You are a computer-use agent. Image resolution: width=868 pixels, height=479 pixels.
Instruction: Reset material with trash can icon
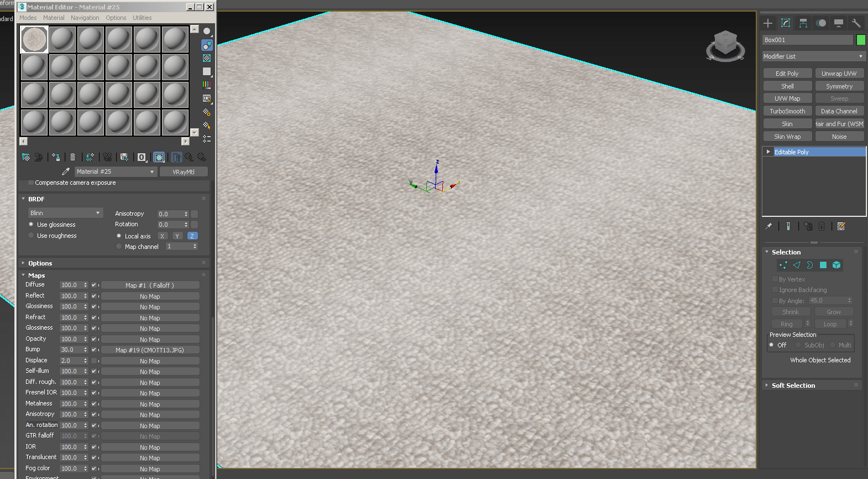[72, 157]
